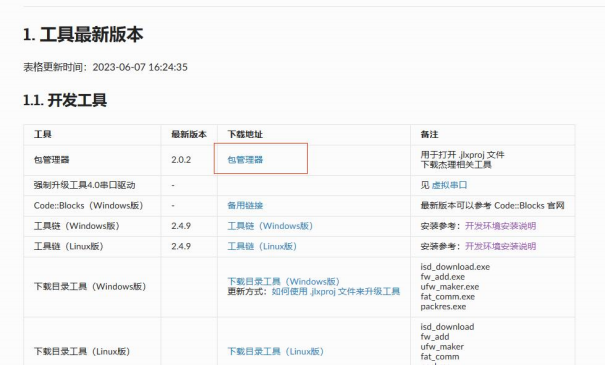Click the note 最新版本可以参考 Code::Blocks 官网

(492, 206)
